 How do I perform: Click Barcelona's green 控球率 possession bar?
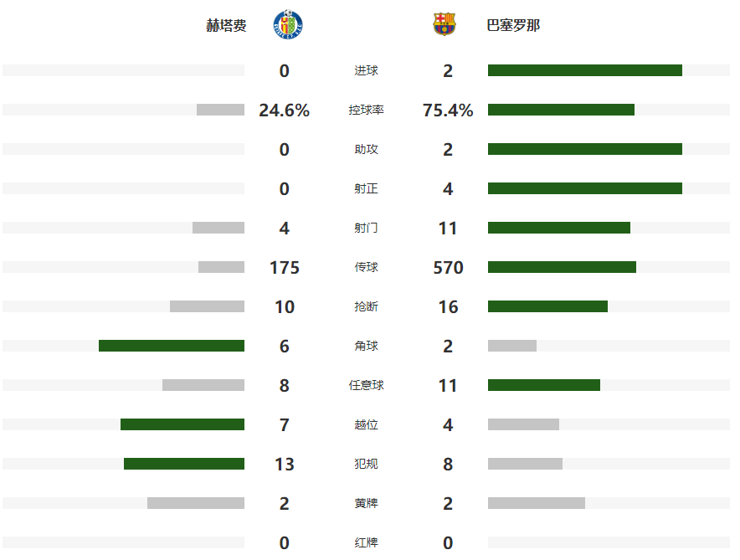point(561,110)
